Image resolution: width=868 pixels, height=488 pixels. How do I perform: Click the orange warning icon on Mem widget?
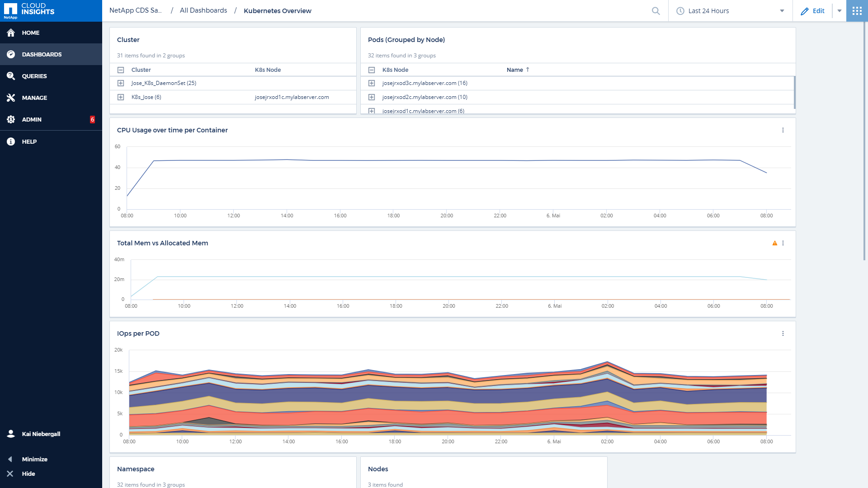click(x=775, y=243)
